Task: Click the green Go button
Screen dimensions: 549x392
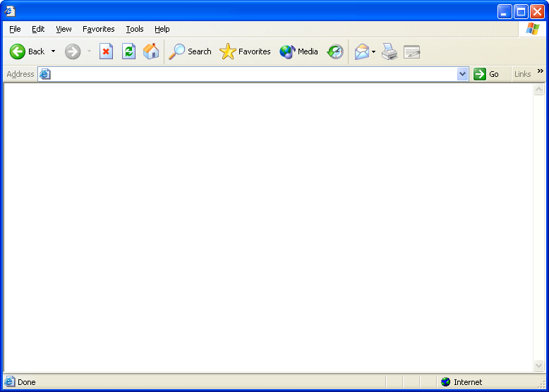Action: pyautogui.click(x=486, y=74)
